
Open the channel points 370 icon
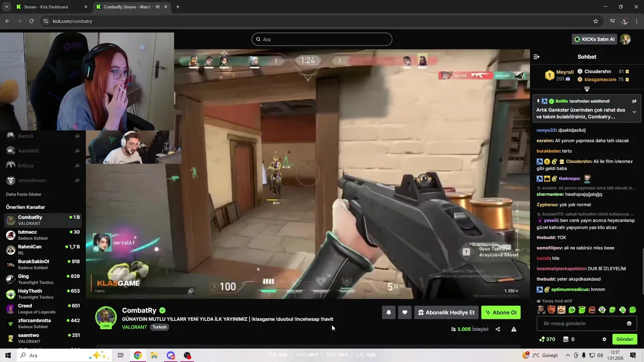pyautogui.click(x=547, y=339)
